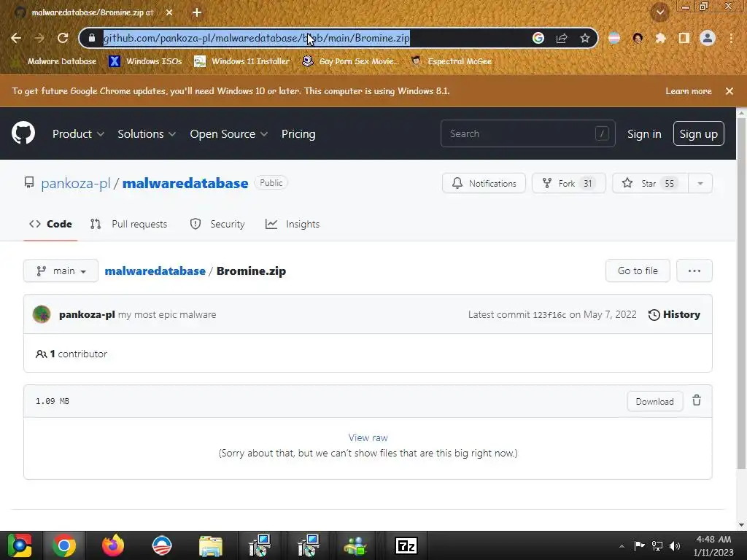The height and width of the screenshot is (560, 747).
Task: Close the malwaredatabase browser tab
Action: pyautogui.click(x=169, y=12)
